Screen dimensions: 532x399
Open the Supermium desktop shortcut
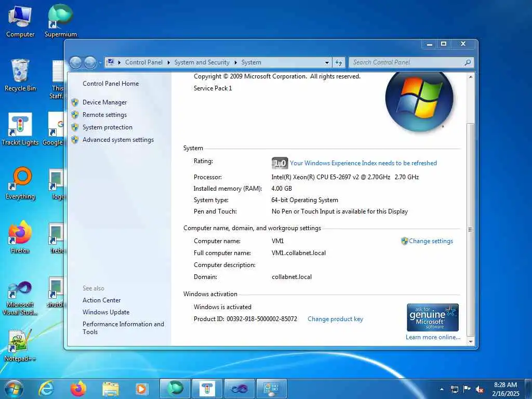pyautogui.click(x=60, y=21)
